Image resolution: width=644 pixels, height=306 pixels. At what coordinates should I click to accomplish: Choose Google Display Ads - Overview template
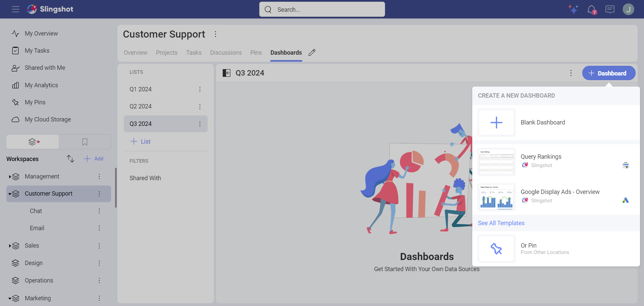(x=556, y=197)
